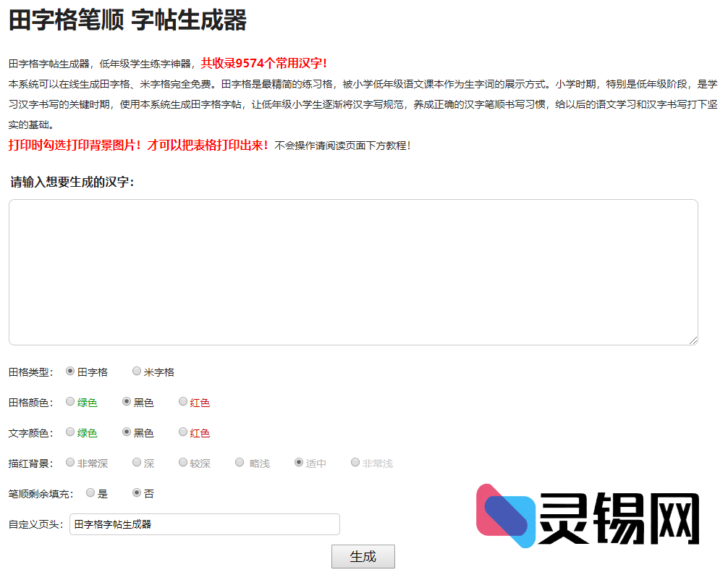728x575 pixels.
Task: Select the 田字格 grid type option
Action: pyautogui.click(x=69, y=371)
